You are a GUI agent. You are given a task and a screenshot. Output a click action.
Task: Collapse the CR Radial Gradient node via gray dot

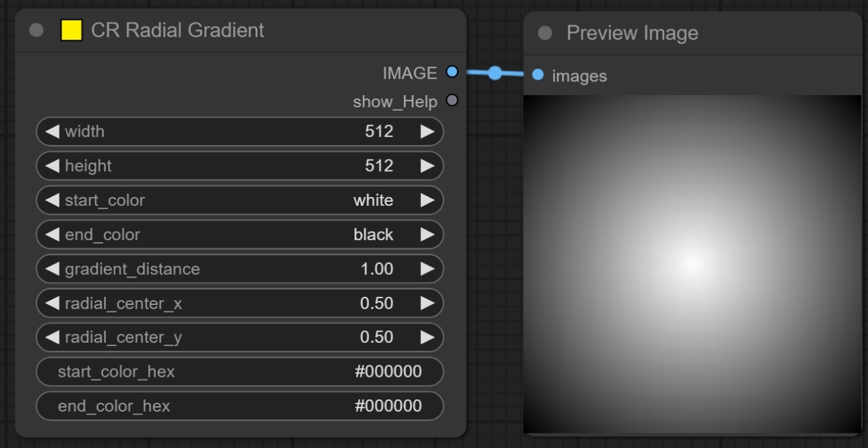pos(37,31)
